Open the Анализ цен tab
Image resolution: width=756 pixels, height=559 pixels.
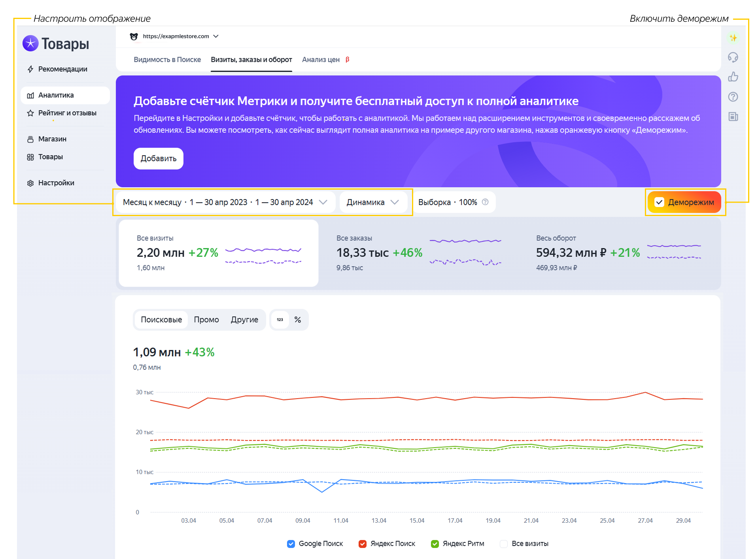point(321,60)
